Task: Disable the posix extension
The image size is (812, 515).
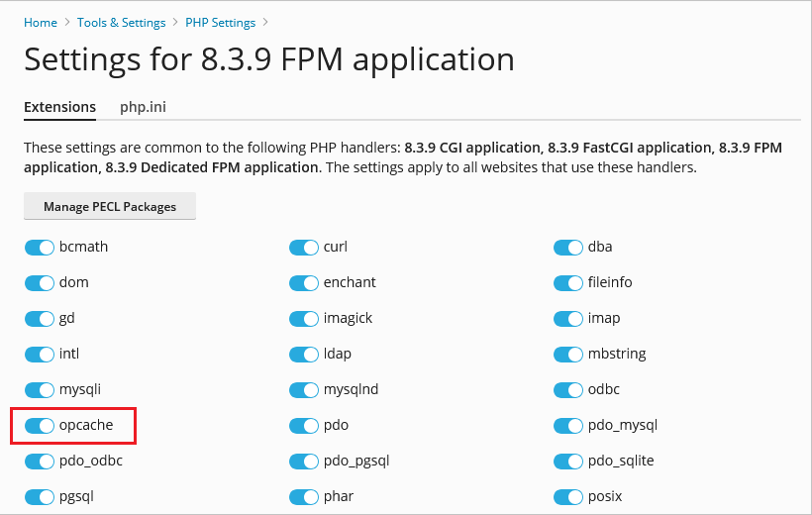Action: click(x=568, y=496)
